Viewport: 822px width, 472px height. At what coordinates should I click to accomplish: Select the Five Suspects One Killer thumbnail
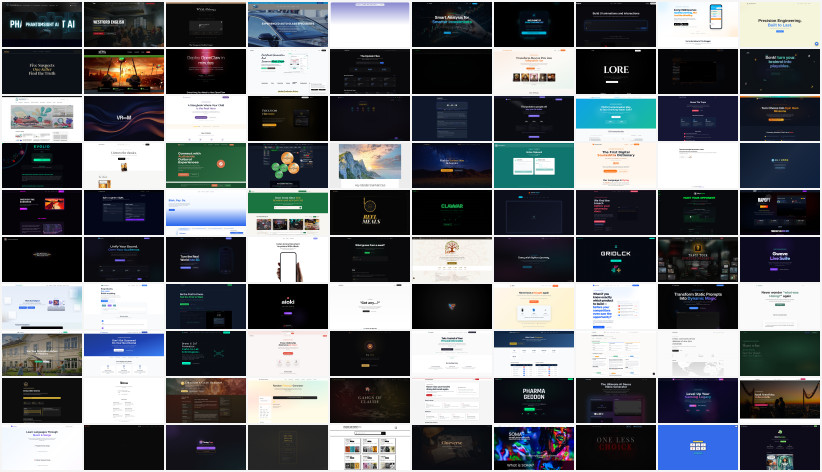click(42, 71)
